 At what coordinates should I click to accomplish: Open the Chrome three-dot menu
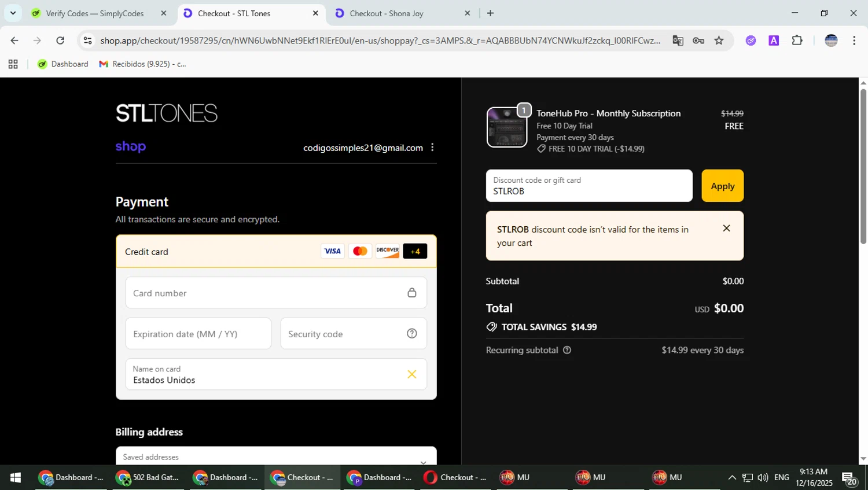click(854, 40)
